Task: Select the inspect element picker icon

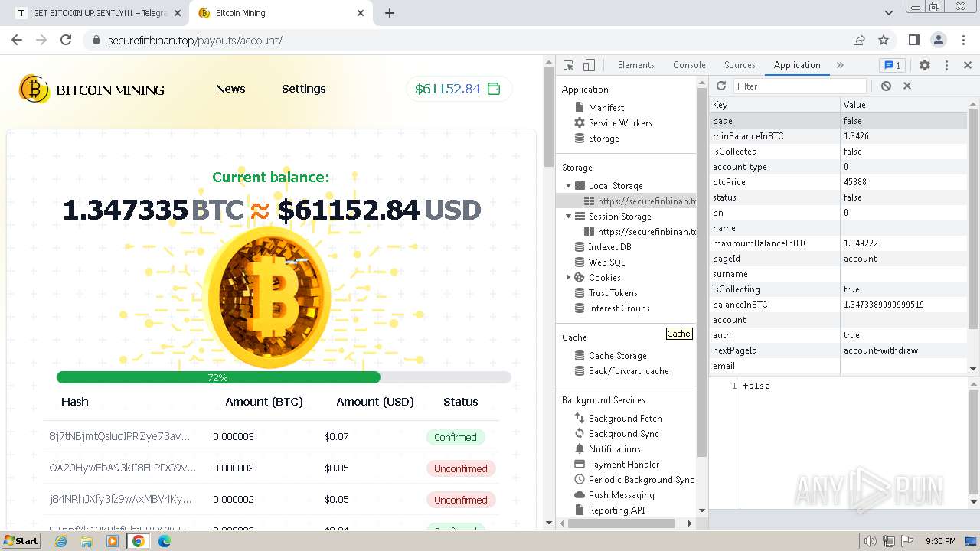Action: tap(568, 65)
